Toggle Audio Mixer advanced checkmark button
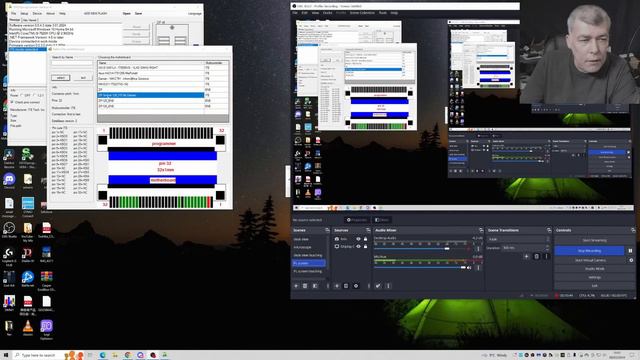Viewport: 640px width, 360px height. [x=378, y=286]
